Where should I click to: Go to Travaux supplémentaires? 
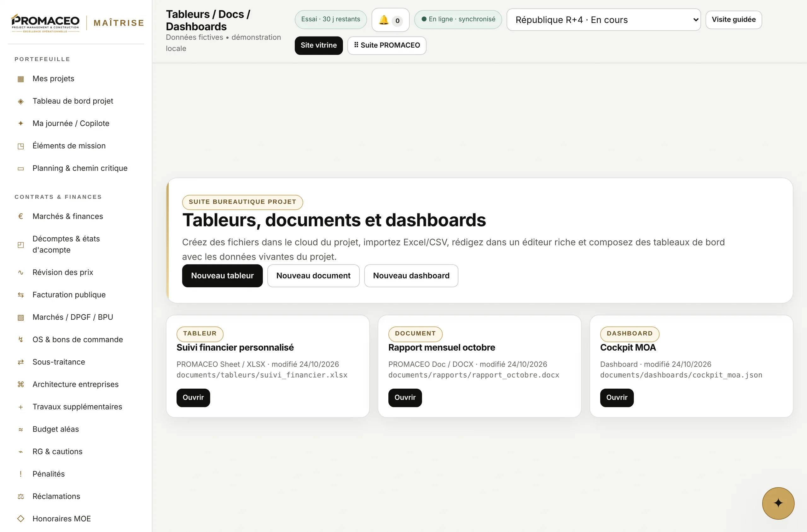click(x=78, y=407)
